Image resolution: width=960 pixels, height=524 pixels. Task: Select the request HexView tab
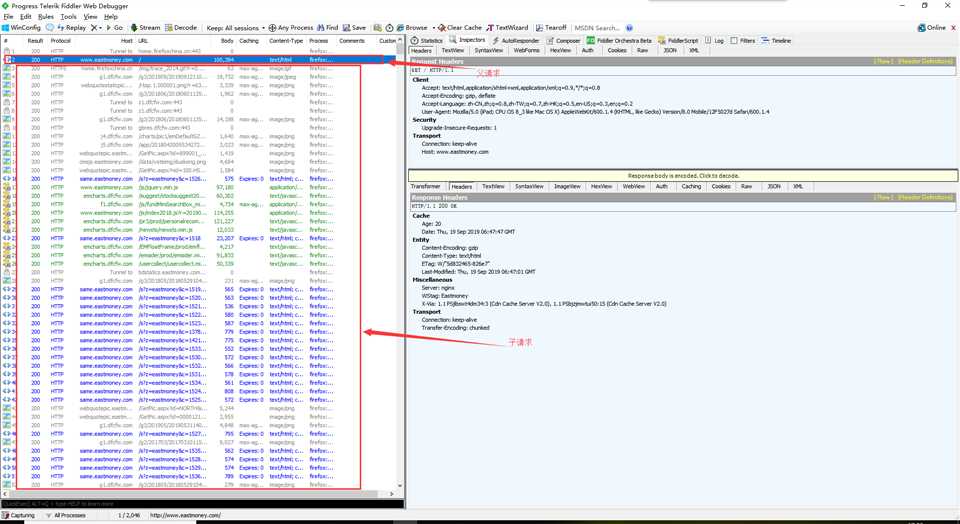coord(560,50)
